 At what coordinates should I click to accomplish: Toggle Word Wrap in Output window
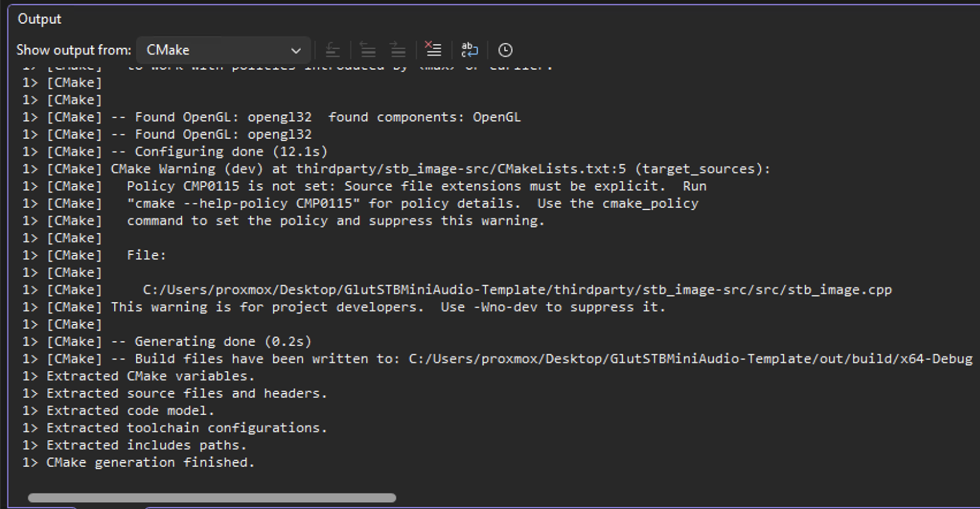click(469, 50)
